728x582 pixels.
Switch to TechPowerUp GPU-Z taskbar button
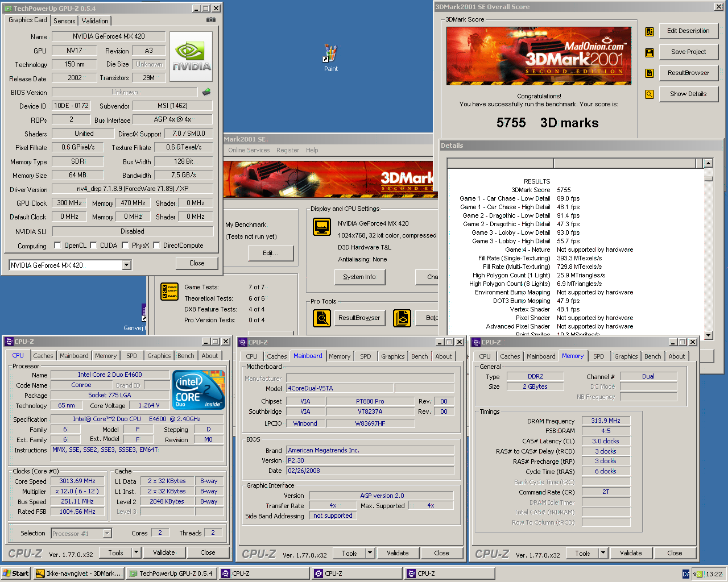pyautogui.click(x=172, y=573)
